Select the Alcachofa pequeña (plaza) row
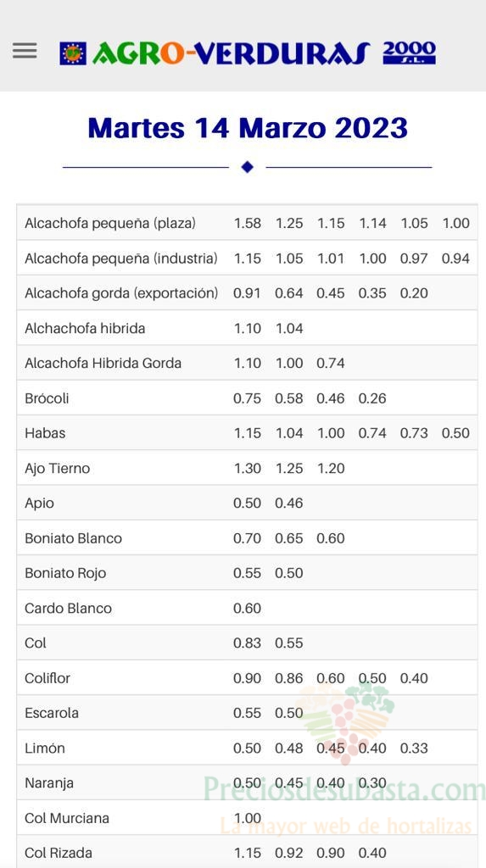 point(247,223)
